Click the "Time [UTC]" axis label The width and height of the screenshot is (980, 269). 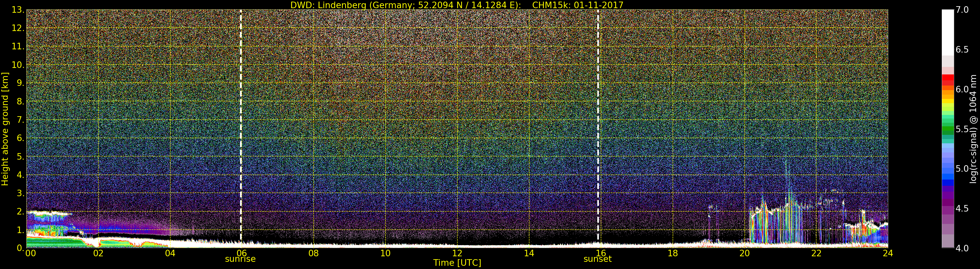[457, 262]
